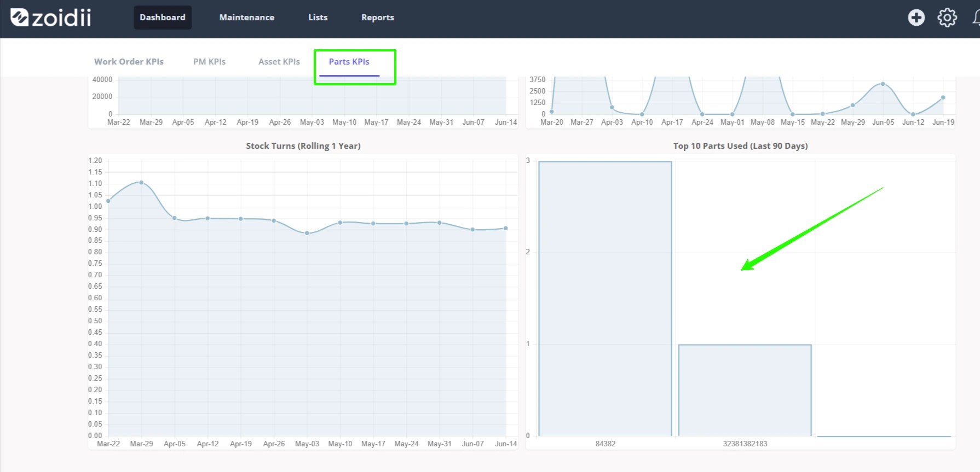Open the plus add-new icon
Image resolution: width=980 pixels, height=472 pixels.
(916, 18)
